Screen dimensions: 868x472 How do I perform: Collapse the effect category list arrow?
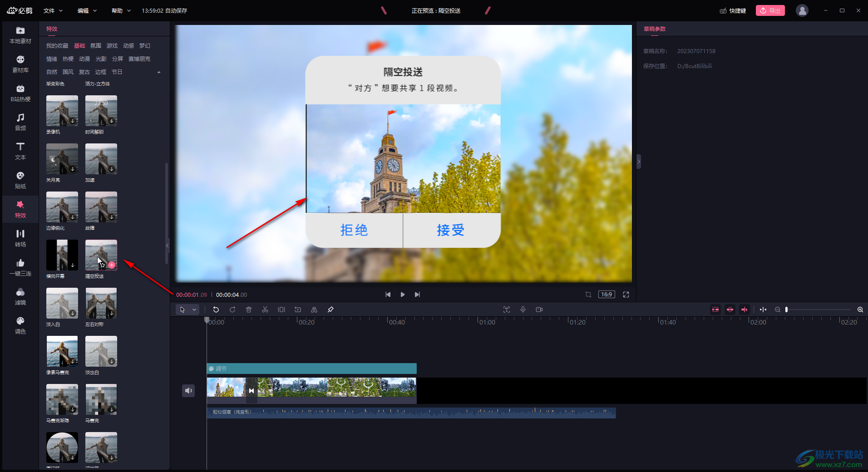[x=159, y=72]
